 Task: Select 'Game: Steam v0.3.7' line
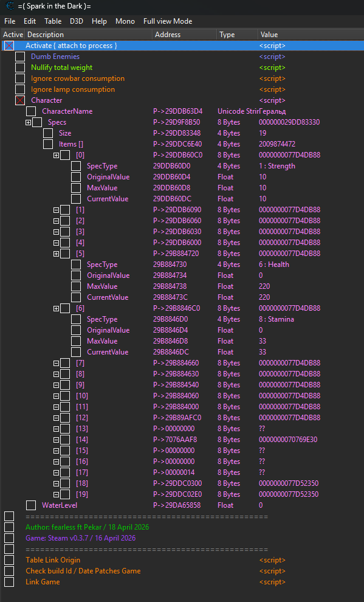tap(81, 538)
